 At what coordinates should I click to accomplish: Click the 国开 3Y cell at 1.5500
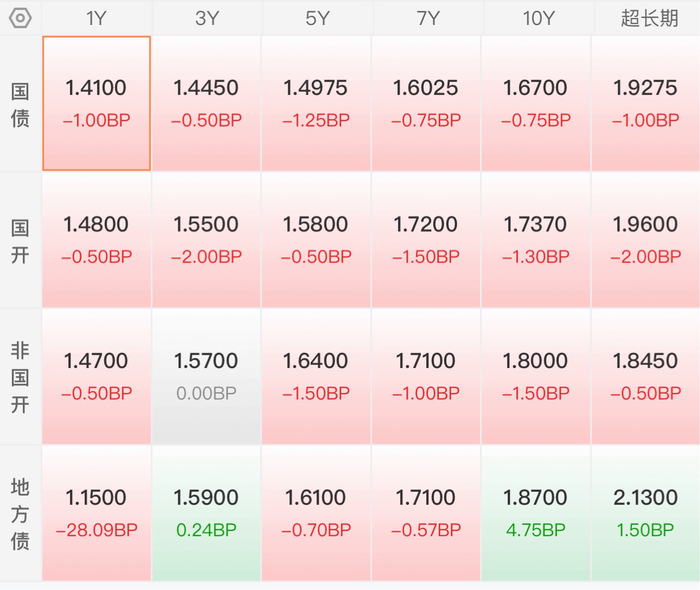pyautogui.click(x=206, y=240)
